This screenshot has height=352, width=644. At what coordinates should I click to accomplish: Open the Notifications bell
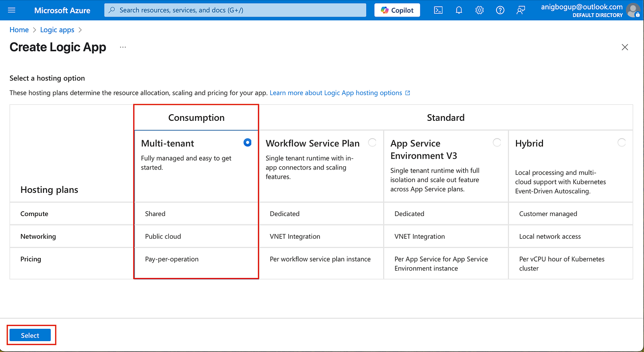pos(459,9)
